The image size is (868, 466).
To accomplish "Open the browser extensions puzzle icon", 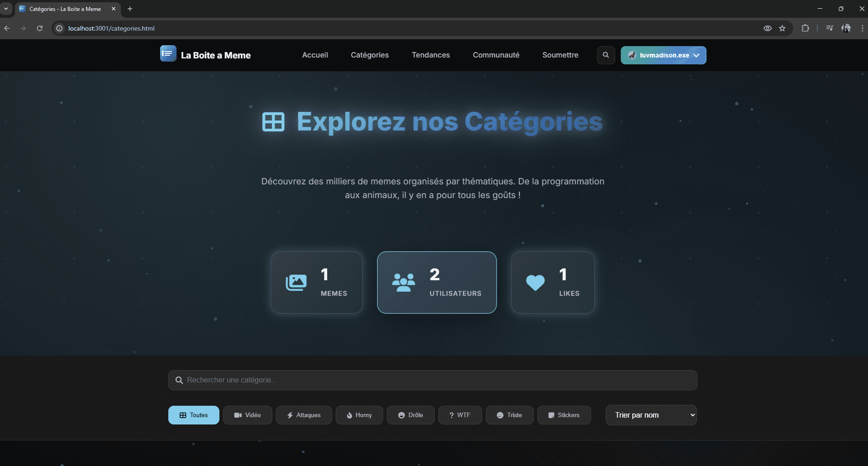I will coord(805,28).
